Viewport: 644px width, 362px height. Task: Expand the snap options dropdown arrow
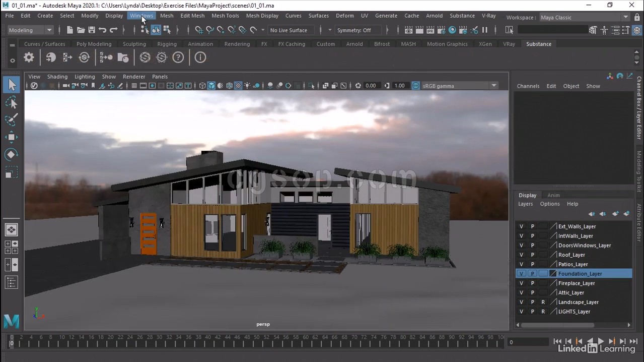pos(263,30)
